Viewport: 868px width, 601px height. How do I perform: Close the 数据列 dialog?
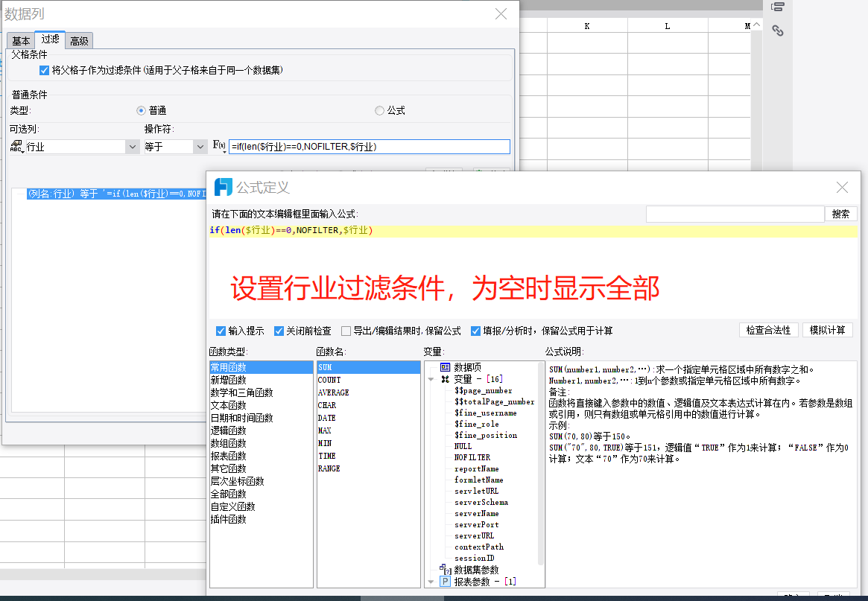[x=501, y=14]
